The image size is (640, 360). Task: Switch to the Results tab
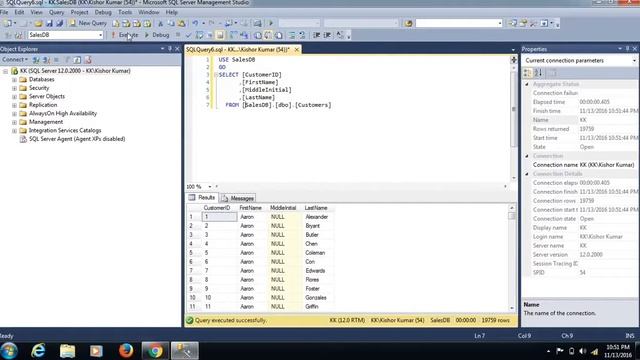(202, 198)
